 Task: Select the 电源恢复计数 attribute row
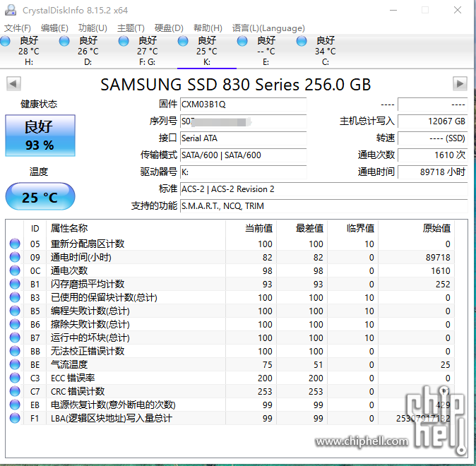(x=230, y=405)
